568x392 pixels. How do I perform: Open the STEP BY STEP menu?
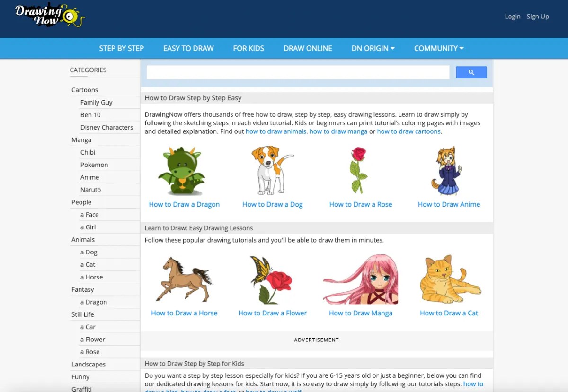pyautogui.click(x=122, y=48)
